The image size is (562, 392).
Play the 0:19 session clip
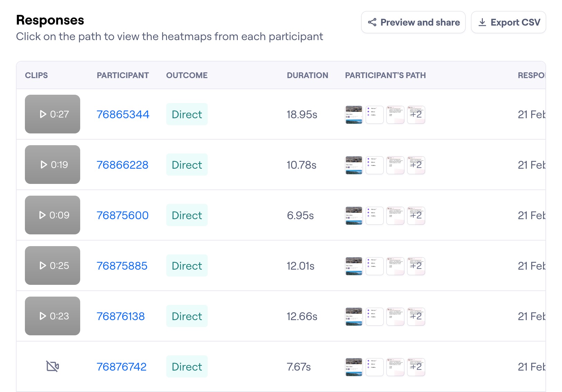pyautogui.click(x=53, y=165)
